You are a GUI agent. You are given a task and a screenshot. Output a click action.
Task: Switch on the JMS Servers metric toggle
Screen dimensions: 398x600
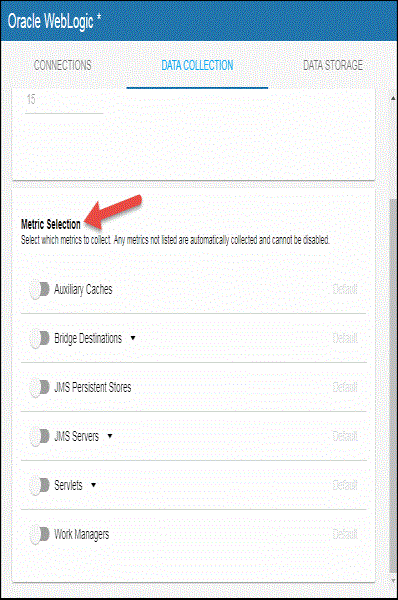tap(39, 437)
